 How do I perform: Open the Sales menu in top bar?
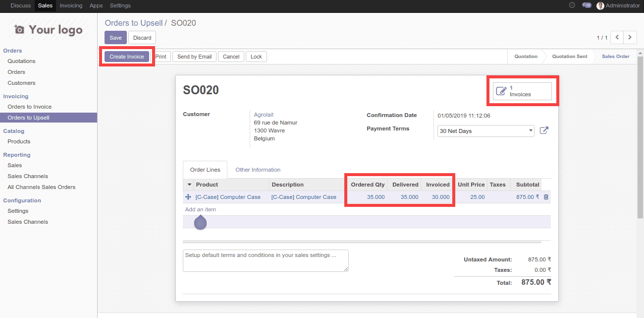pos(45,5)
